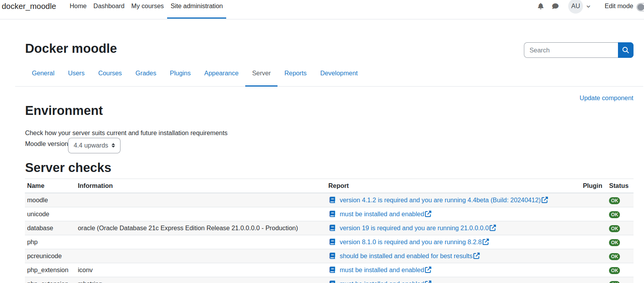
Task: Open the version 4.1.2 is required report link
Action: tap(440, 200)
